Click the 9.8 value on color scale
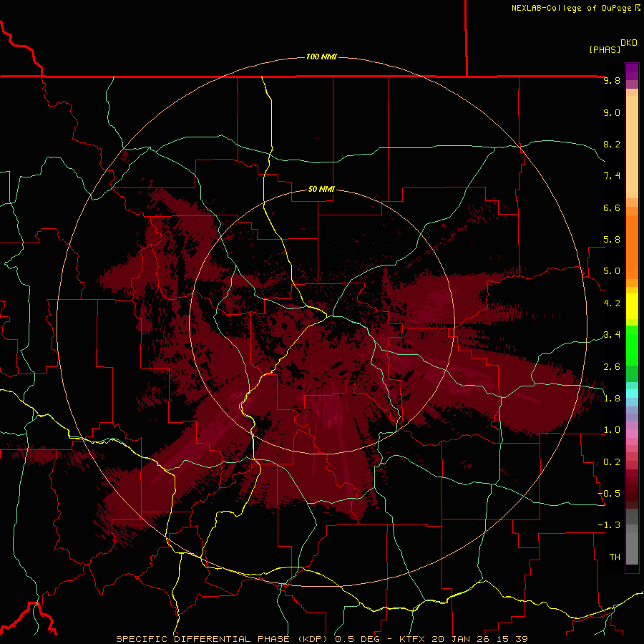Image resolution: width=644 pixels, height=644 pixels. pos(612,80)
